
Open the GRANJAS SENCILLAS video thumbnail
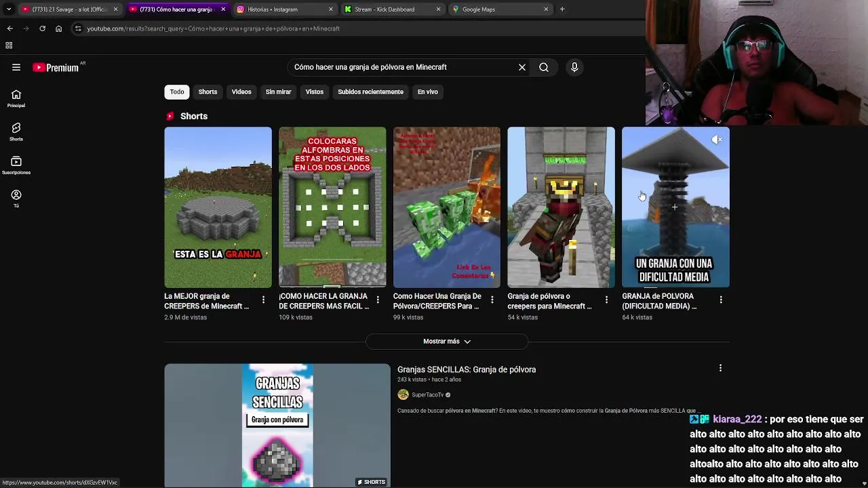pos(277,426)
